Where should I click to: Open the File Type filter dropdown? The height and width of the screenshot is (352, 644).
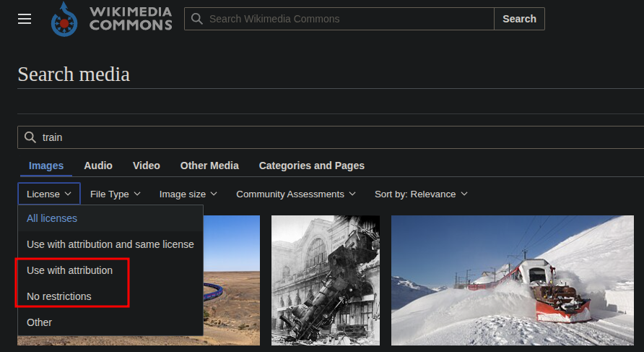coord(116,194)
